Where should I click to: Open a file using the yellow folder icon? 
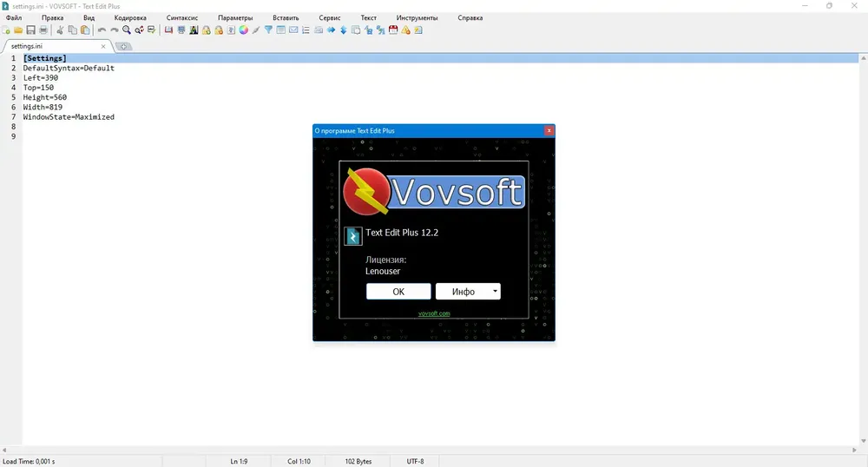click(18, 30)
